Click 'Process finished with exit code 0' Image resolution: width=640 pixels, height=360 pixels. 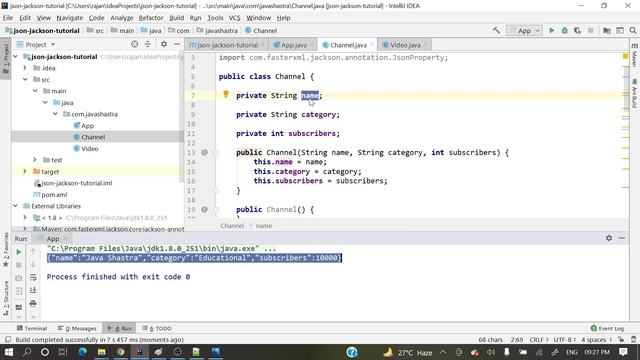coord(118,277)
